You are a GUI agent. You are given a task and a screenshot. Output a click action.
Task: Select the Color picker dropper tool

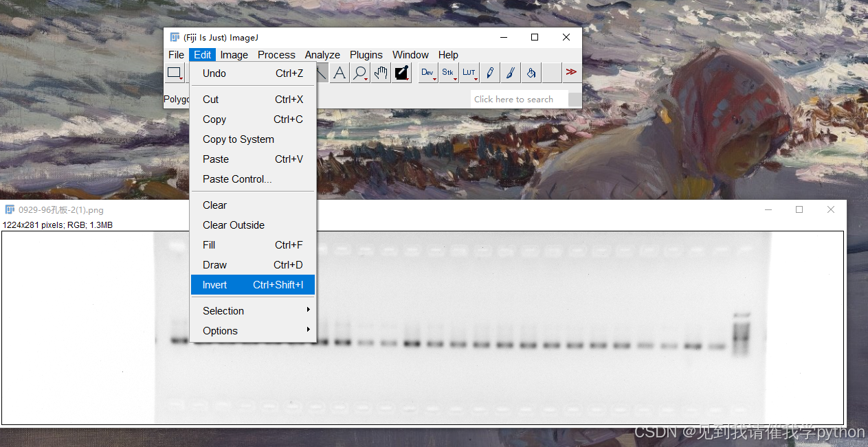click(x=401, y=73)
